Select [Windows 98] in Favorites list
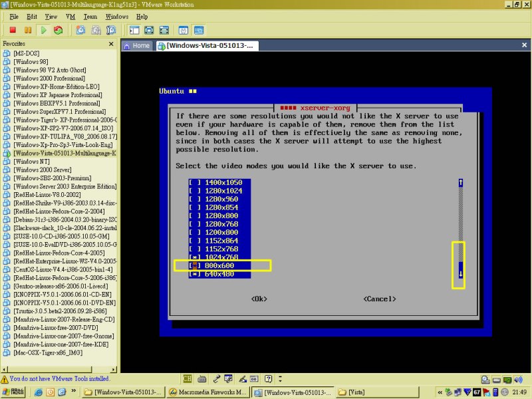This screenshot has height=399, width=532. (x=31, y=62)
